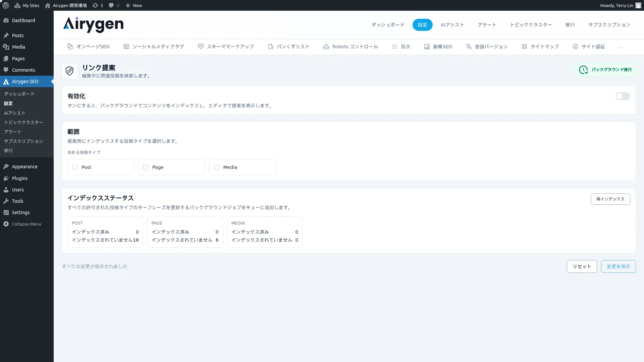This screenshot has height=362, width=644.
Task: Select トピッククラスター in Airygen sidebar submenu
Action: 23,122
